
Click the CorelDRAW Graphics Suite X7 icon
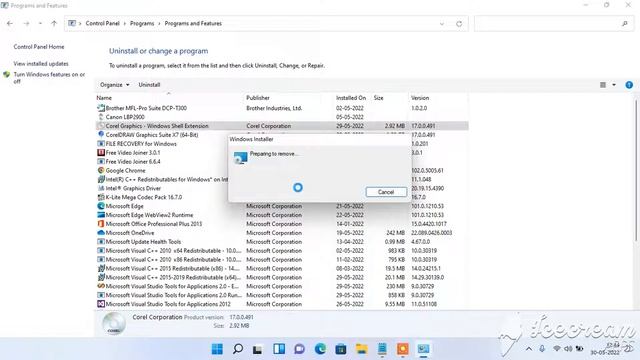point(101,135)
